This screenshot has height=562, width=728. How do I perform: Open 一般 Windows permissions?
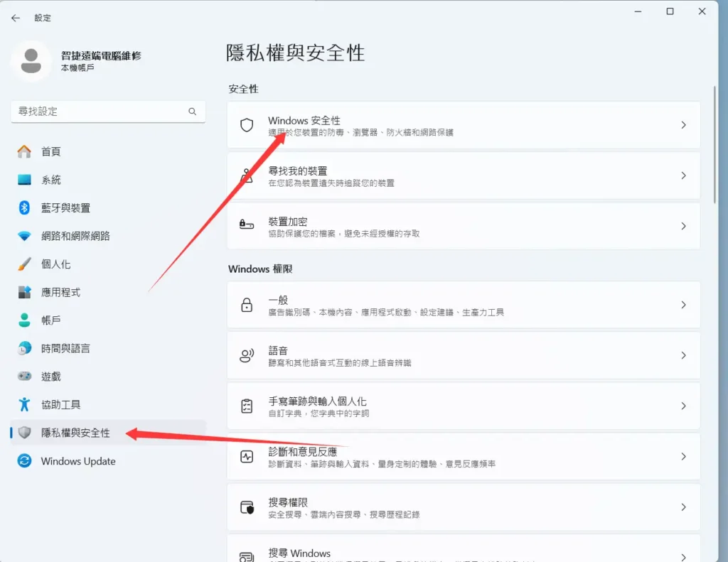pyautogui.click(x=464, y=305)
